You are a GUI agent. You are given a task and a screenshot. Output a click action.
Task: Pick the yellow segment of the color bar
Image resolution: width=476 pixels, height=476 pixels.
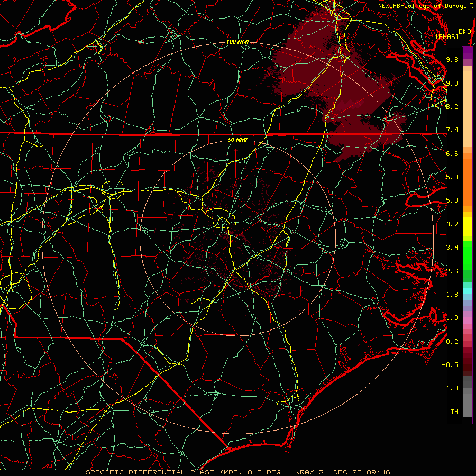(467, 226)
